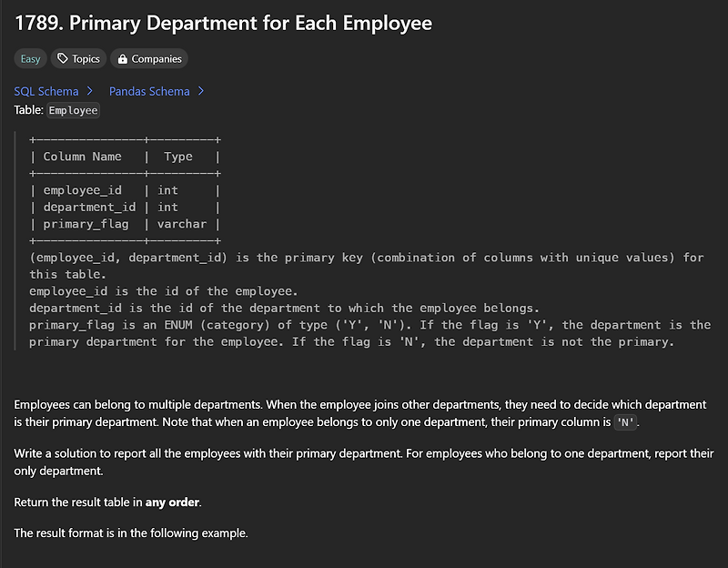
Task: Click the Table: label above the schema
Action: click(x=27, y=109)
